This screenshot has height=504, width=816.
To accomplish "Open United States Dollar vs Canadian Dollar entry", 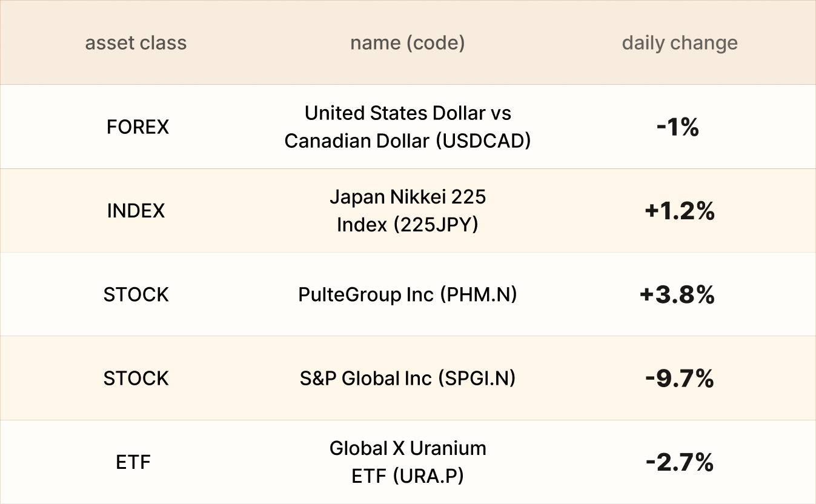I will pos(407,127).
